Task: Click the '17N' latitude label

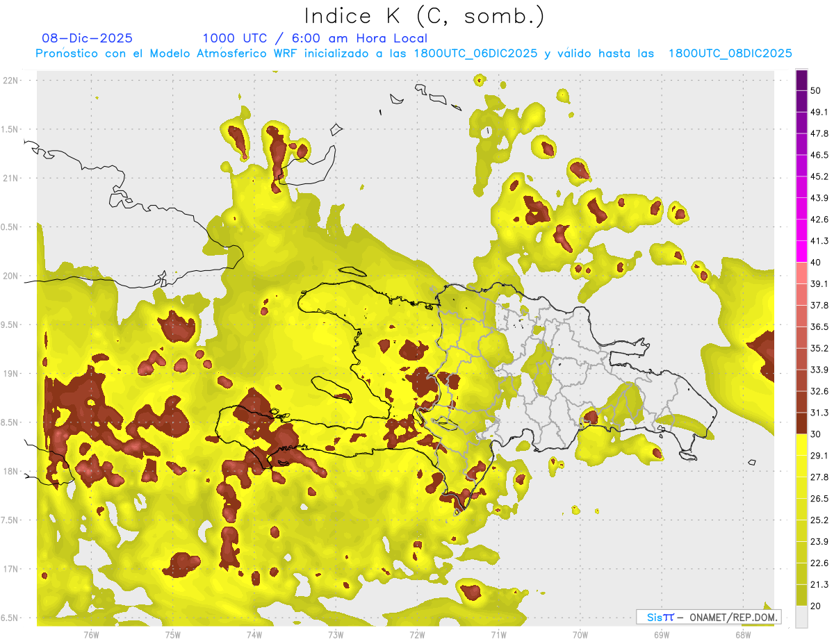Action: (10, 569)
